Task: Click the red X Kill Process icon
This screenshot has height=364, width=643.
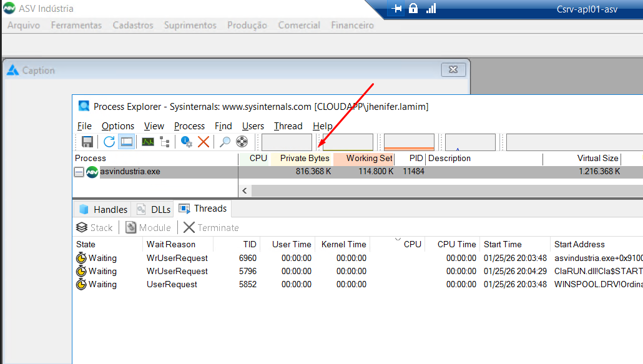Action: (203, 142)
